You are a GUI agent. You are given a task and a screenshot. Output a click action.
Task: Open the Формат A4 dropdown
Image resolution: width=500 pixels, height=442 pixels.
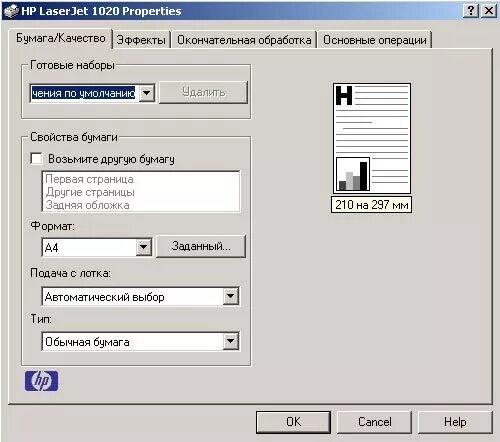144,247
